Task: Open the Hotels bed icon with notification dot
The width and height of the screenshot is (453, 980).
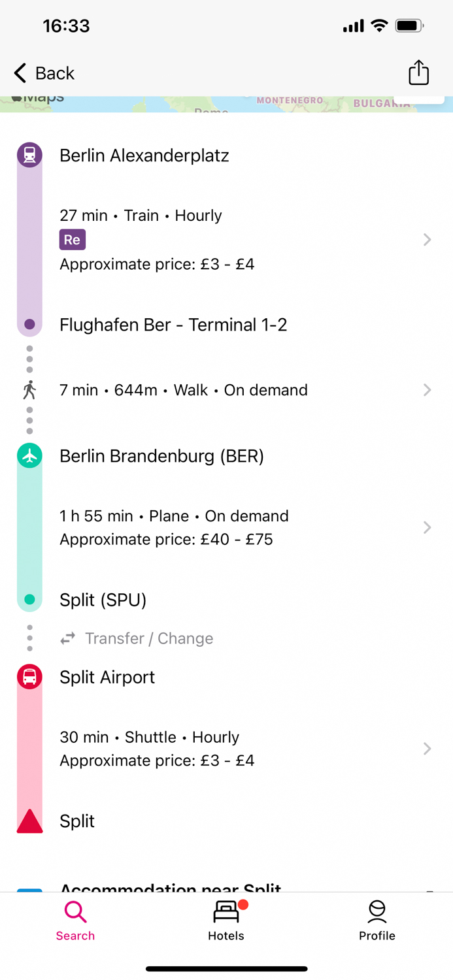Action: click(226, 910)
